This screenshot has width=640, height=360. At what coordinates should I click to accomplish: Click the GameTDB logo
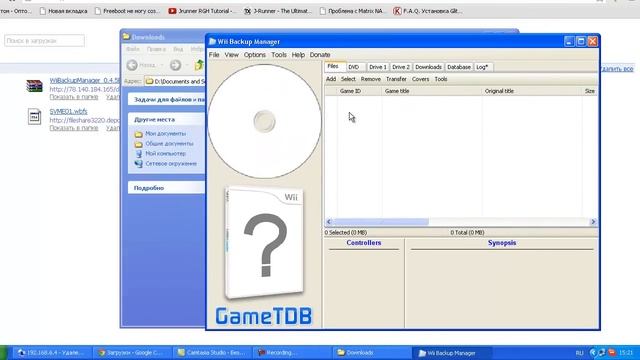264,316
